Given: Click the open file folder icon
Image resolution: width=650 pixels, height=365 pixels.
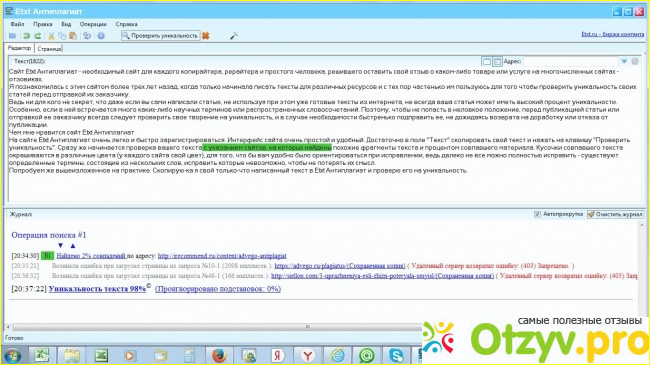Looking at the screenshot, I should pyautogui.click(x=13, y=36).
